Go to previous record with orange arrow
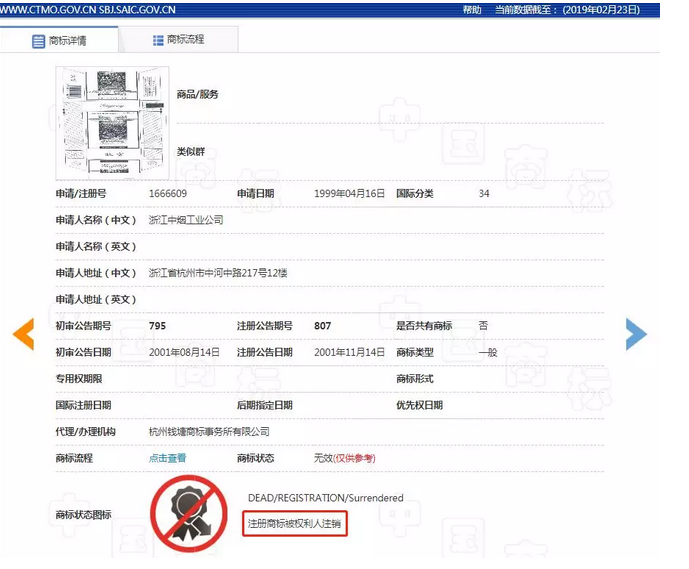Screen dimensions: 689x569 23,334
